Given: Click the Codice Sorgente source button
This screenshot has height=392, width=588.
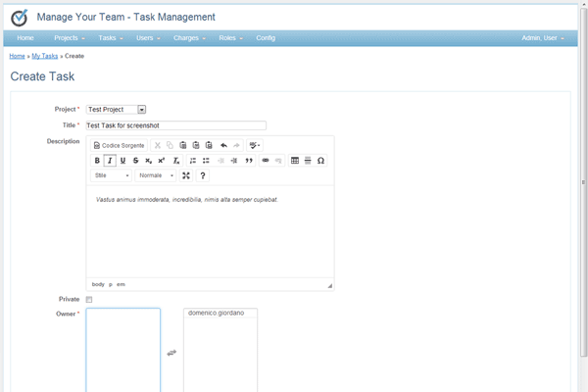Looking at the screenshot, I should [x=119, y=145].
